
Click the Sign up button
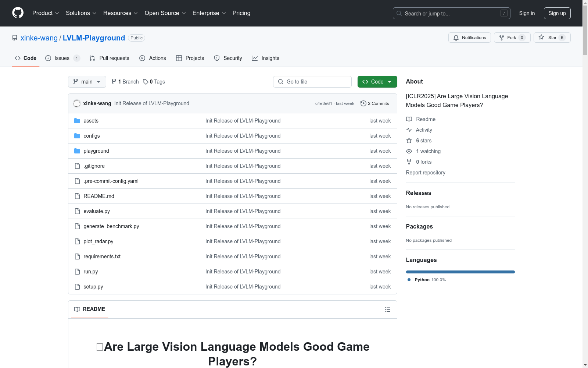click(x=557, y=13)
